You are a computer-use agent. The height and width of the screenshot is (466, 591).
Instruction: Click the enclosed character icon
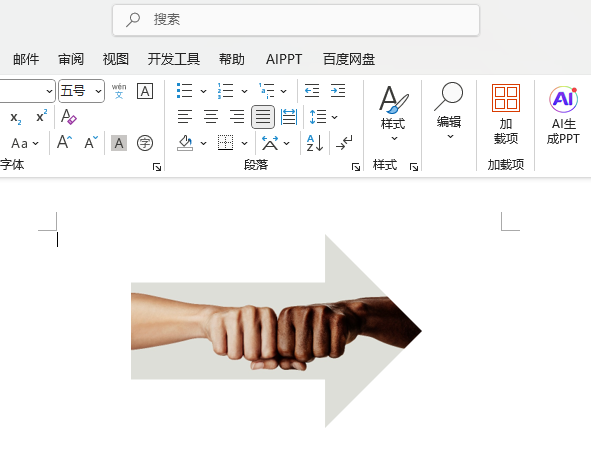click(145, 143)
